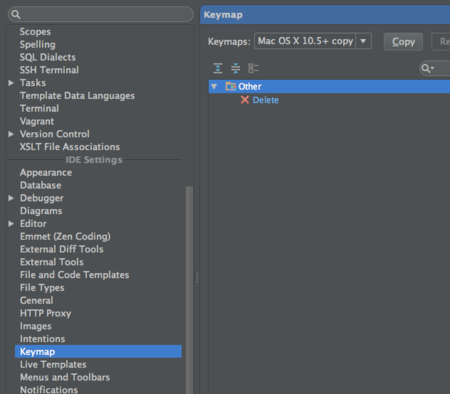Open Diagrams settings page

(x=41, y=211)
